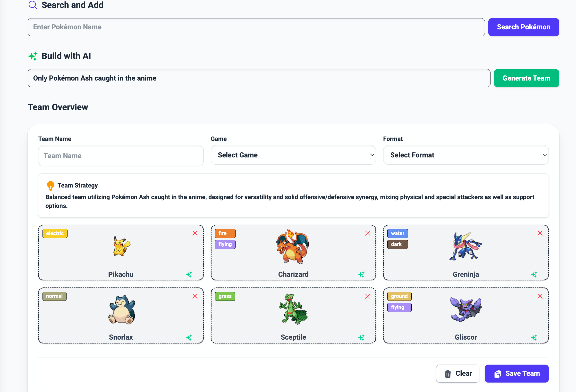Focus the Enter Pokémon Name search field
The height and width of the screenshot is (392, 576).
tap(256, 27)
